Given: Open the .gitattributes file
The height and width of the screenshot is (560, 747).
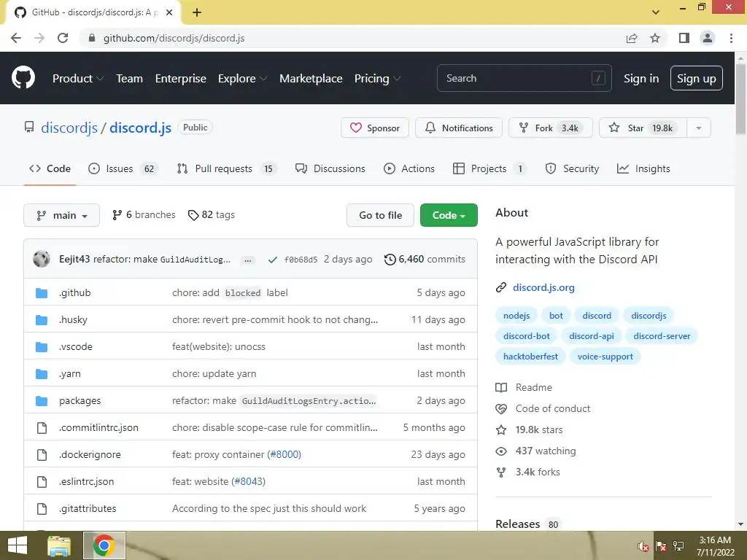Looking at the screenshot, I should click(x=88, y=508).
